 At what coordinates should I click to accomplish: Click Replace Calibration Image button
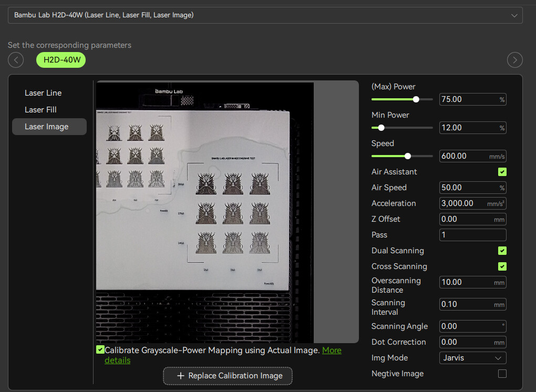pos(228,376)
